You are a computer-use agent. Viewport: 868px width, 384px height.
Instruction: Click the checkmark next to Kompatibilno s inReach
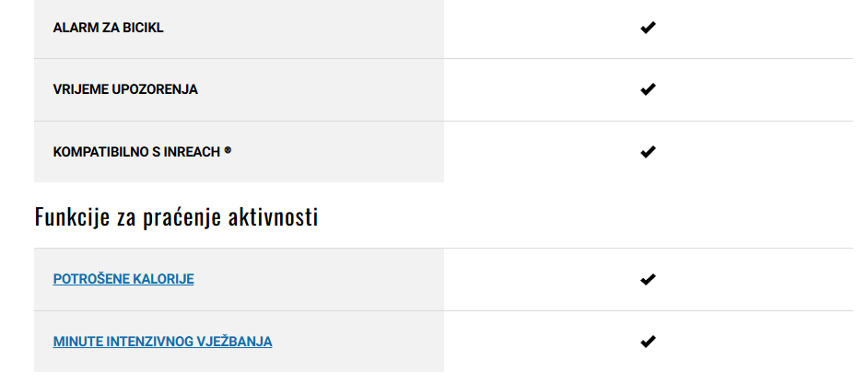pos(647,152)
